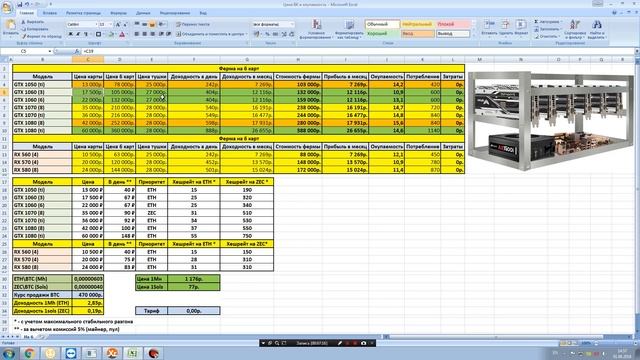Apply the Плохой (Bad) cell style

pyautogui.click(x=453, y=24)
